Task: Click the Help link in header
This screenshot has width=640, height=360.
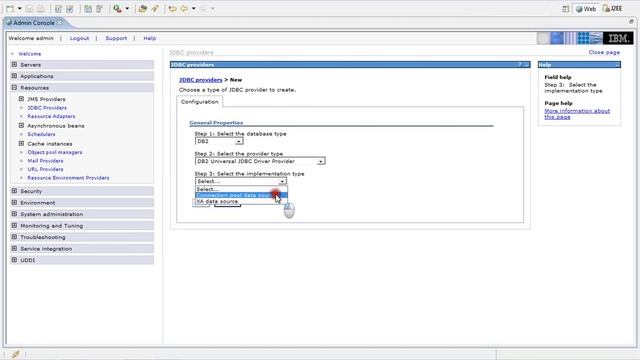Action: [149, 38]
